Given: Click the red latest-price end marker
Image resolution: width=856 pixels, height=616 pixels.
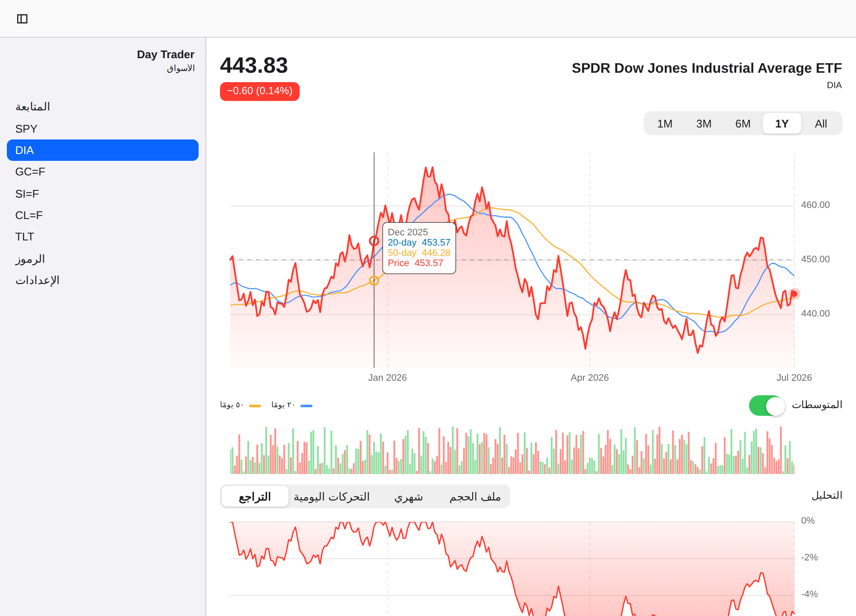Looking at the screenshot, I should click(794, 294).
